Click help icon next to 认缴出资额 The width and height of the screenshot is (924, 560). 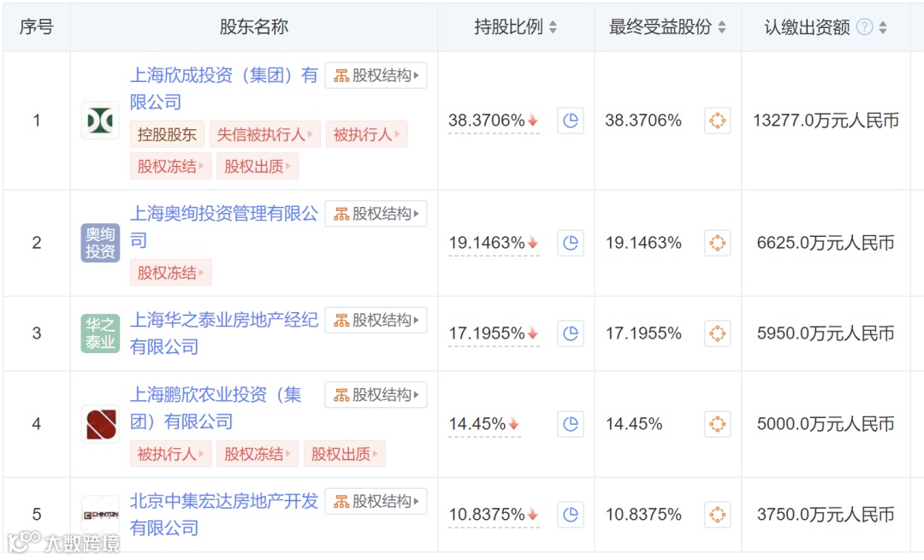864,27
